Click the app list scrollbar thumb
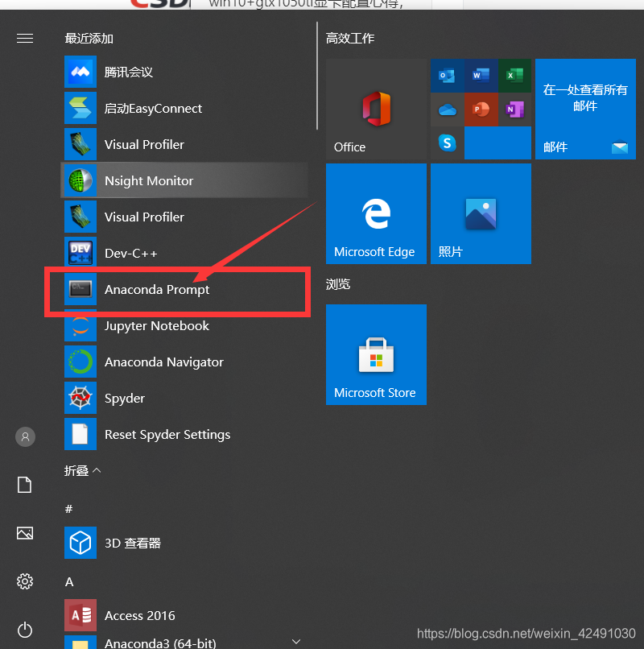The width and height of the screenshot is (644, 649). pos(317,76)
